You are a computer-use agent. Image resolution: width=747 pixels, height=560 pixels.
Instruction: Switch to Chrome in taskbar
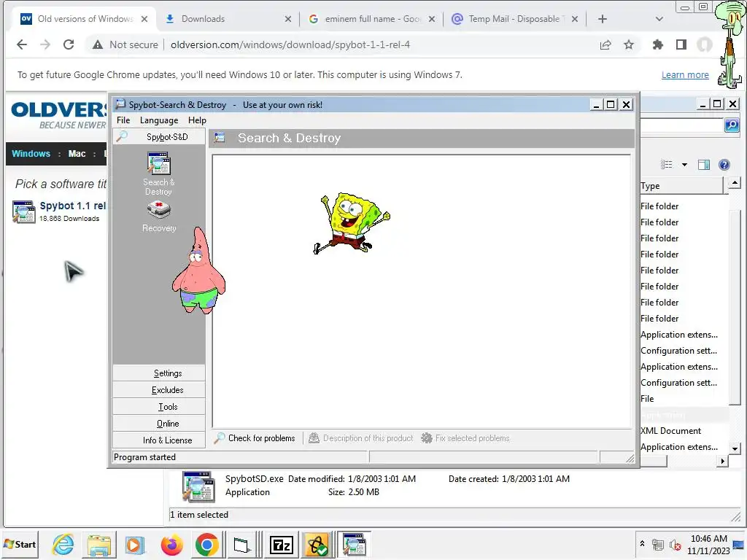206,544
